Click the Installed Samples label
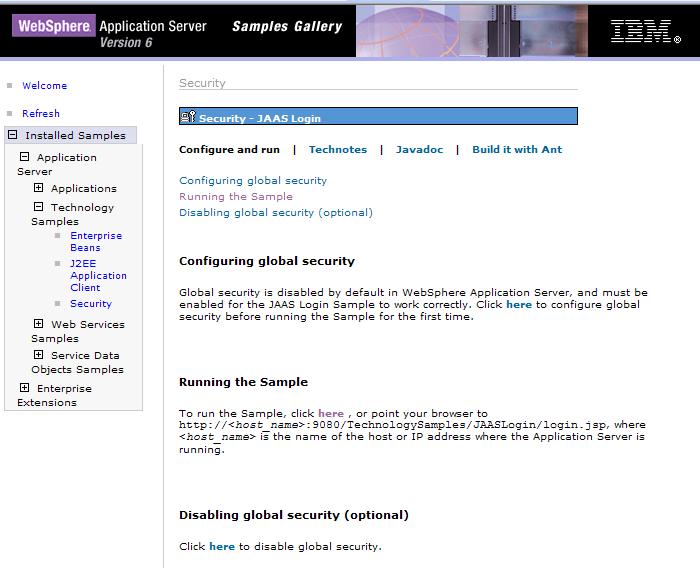This screenshot has width=700, height=568. pos(75,135)
